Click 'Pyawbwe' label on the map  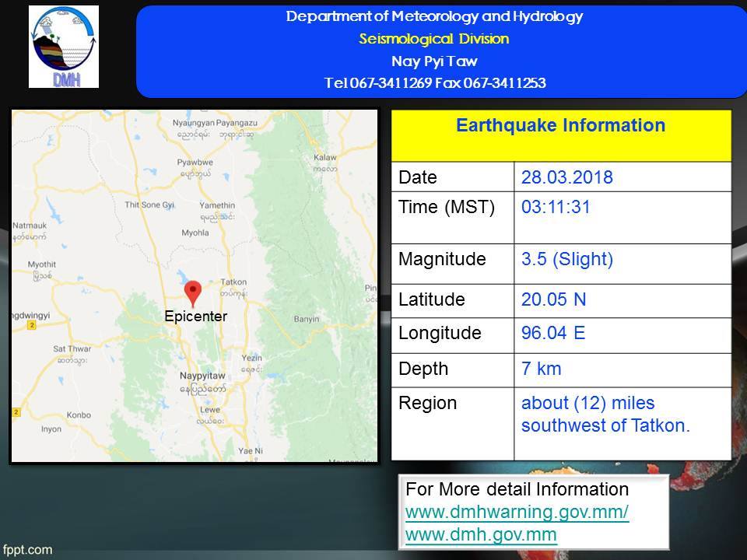pyautogui.click(x=195, y=163)
